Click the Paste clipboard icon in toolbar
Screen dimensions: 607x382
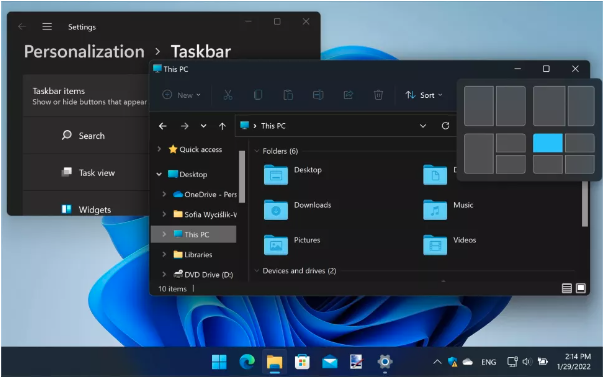(x=288, y=95)
